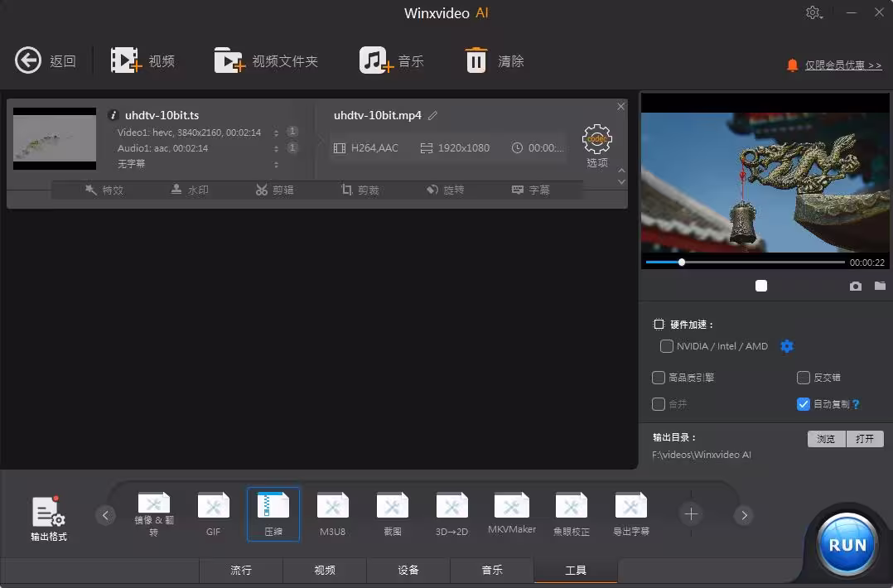Open 输出格式 output format settings
The width and height of the screenshot is (893, 588).
48,518
